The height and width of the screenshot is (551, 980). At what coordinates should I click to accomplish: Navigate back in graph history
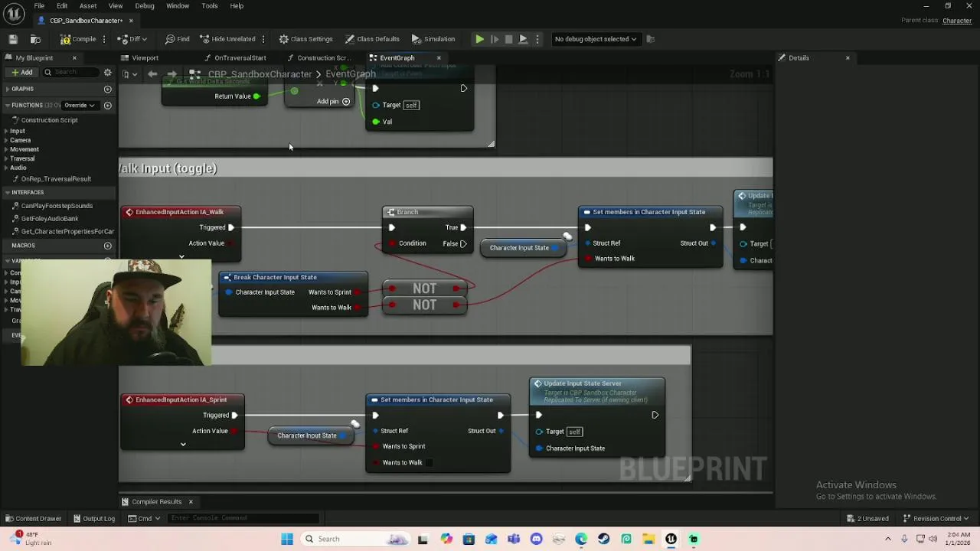point(152,74)
